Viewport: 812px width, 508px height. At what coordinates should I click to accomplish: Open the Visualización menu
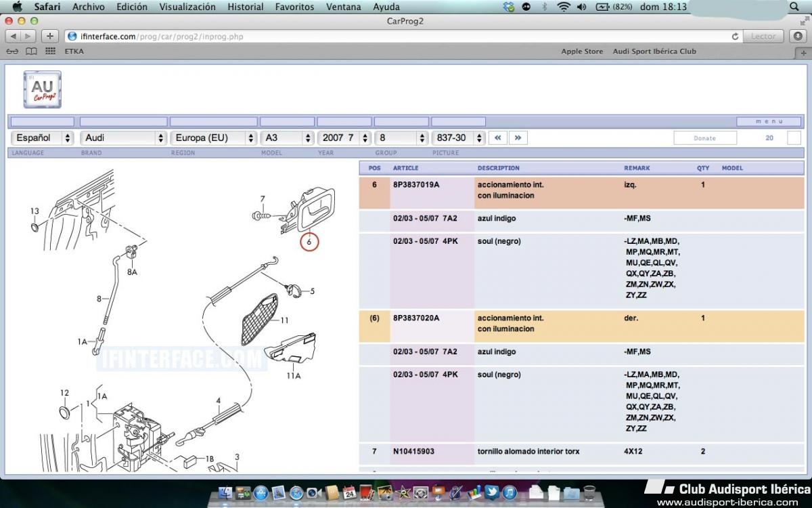(x=187, y=7)
